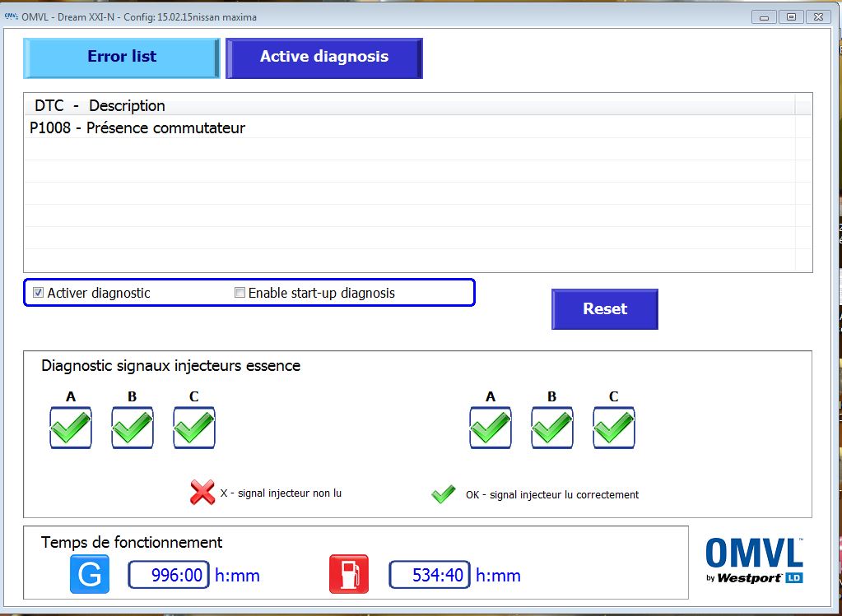This screenshot has height=616, width=842.
Task: Click left bank injector A checkmark icon
Action: click(71, 428)
